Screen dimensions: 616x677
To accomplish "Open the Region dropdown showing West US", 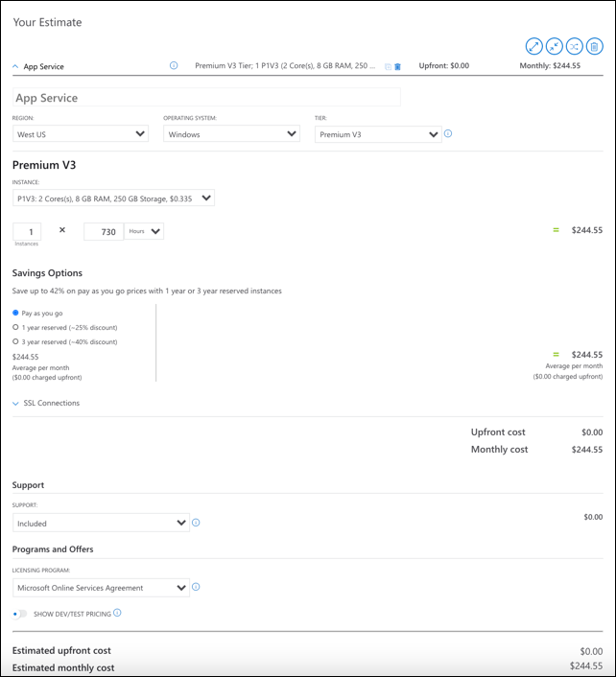I will pos(81,134).
